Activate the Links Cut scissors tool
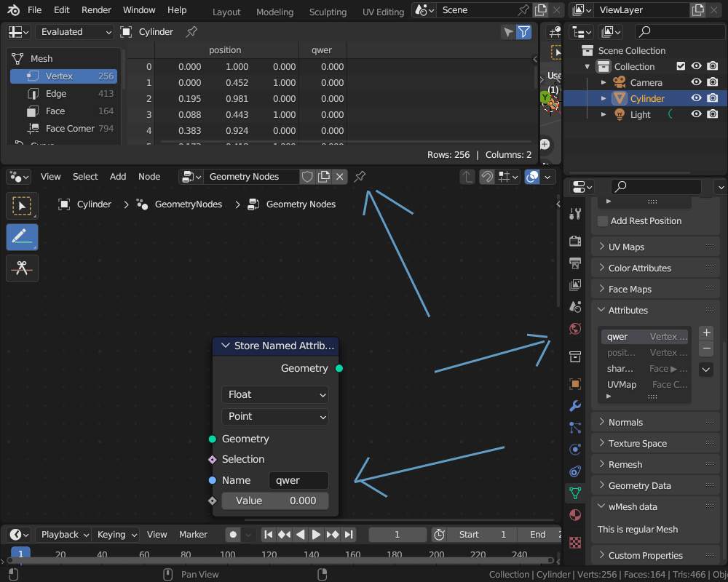The width and height of the screenshot is (728, 582). coord(22,268)
